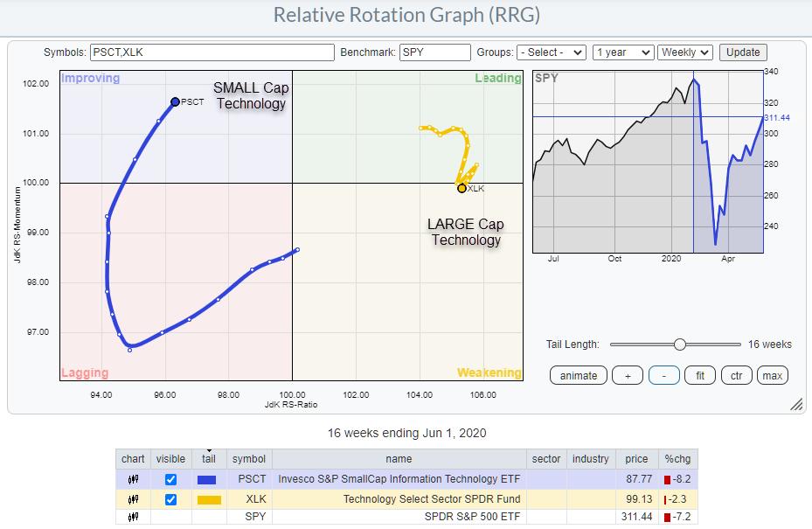Open the Weekly interval dropdown

coord(685,52)
